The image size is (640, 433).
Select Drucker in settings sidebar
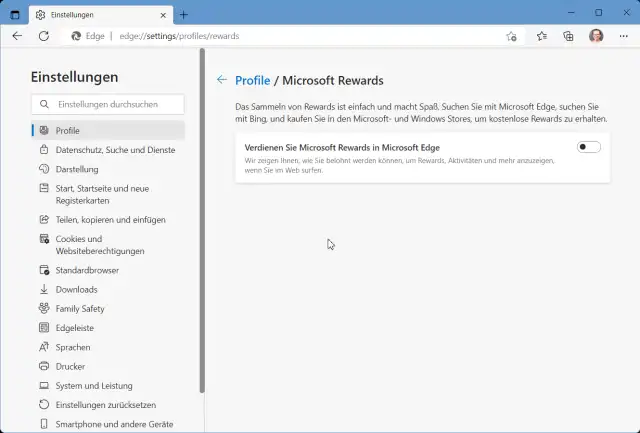coord(108,366)
